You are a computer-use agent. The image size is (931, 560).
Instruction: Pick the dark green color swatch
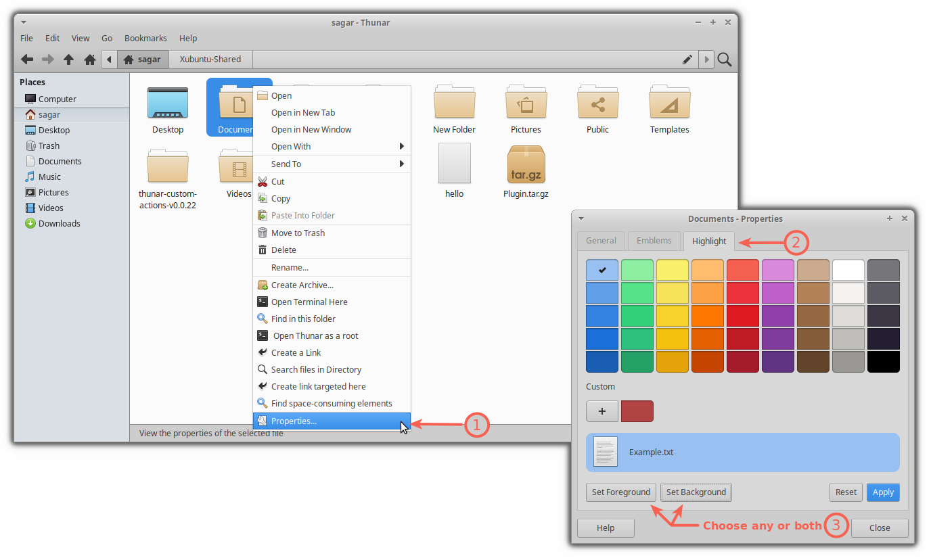pyautogui.click(x=637, y=361)
